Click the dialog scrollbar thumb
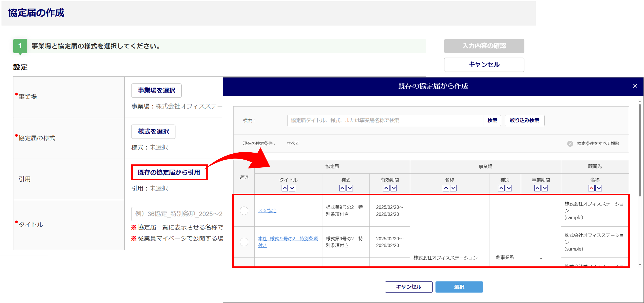This screenshot has height=303, width=644. [640, 151]
